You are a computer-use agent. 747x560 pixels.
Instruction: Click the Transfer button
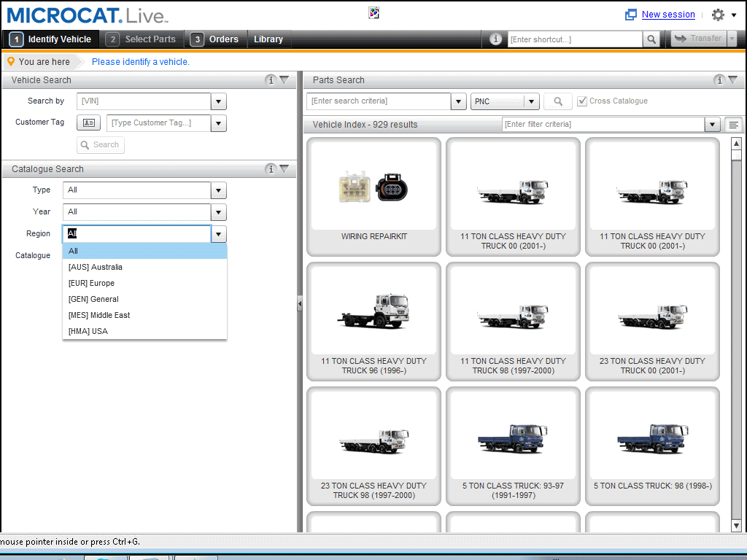click(699, 38)
